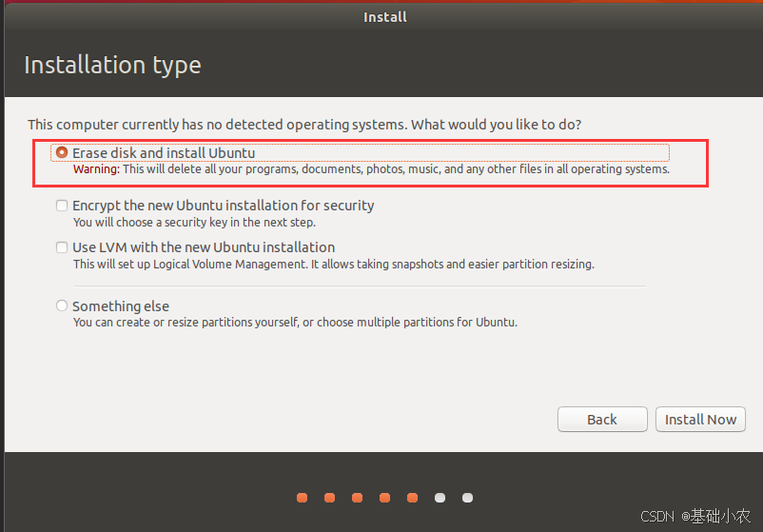The height and width of the screenshot is (532, 763).
Task: Tick Use LVM with the new Ubuntu installation
Action: pyautogui.click(x=62, y=247)
